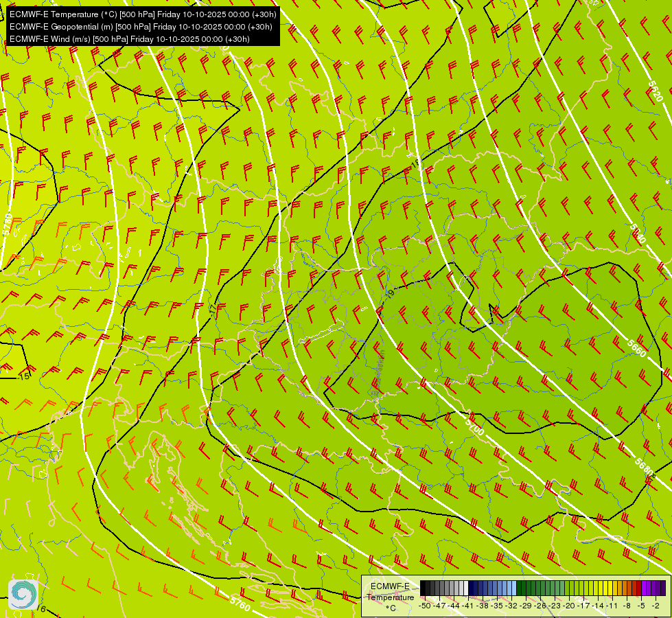Image resolution: width=672 pixels, height=618 pixels.
Task: Click the swirl logo icon at bottom left
Action: pyautogui.click(x=23, y=594)
